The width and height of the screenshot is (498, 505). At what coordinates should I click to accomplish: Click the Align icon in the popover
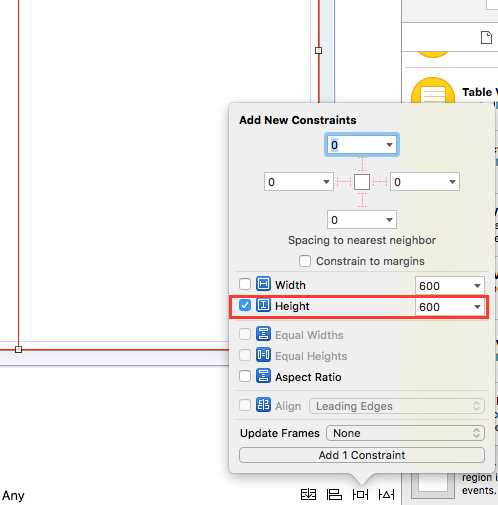263,405
